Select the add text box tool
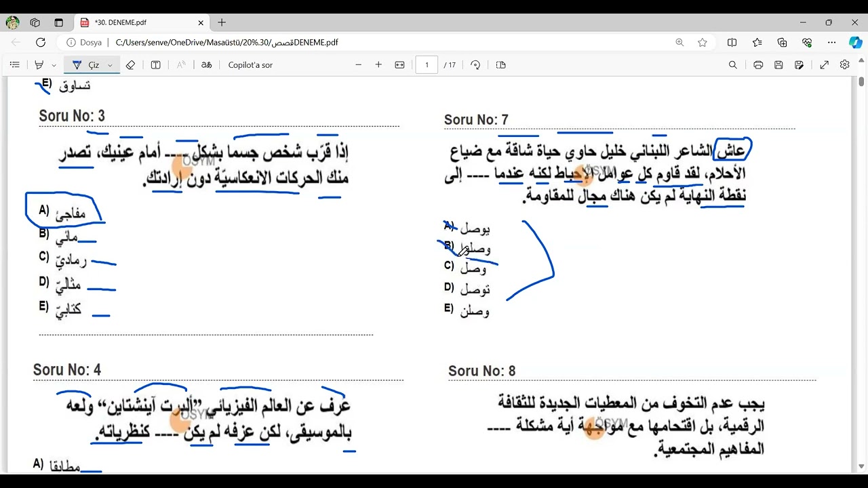 (155, 65)
